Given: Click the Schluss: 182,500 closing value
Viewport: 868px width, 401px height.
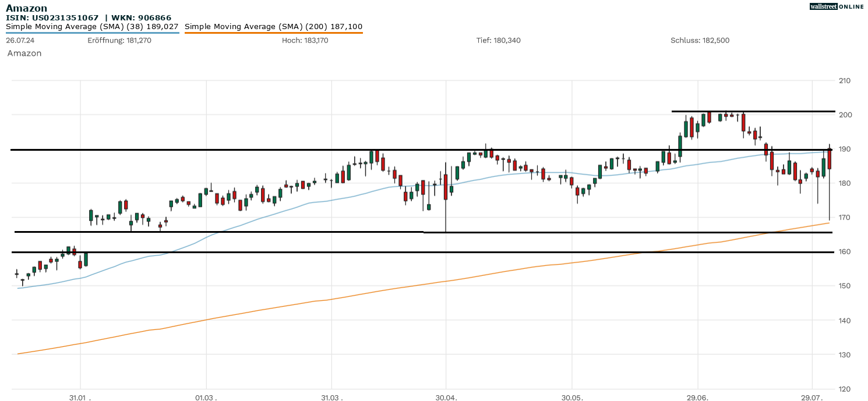Looking at the screenshot, I should pyautogui.click(x=700, y=41).
